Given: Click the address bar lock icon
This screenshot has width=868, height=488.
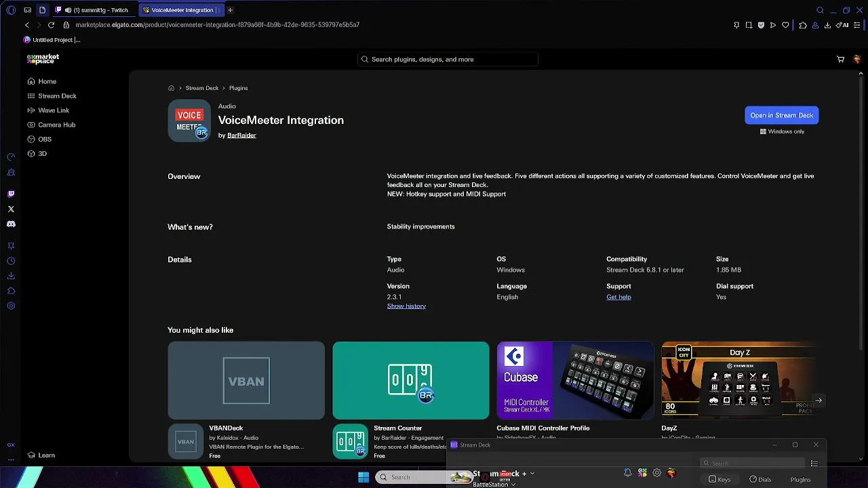Looking at the screenshot, I should point(66,25).
